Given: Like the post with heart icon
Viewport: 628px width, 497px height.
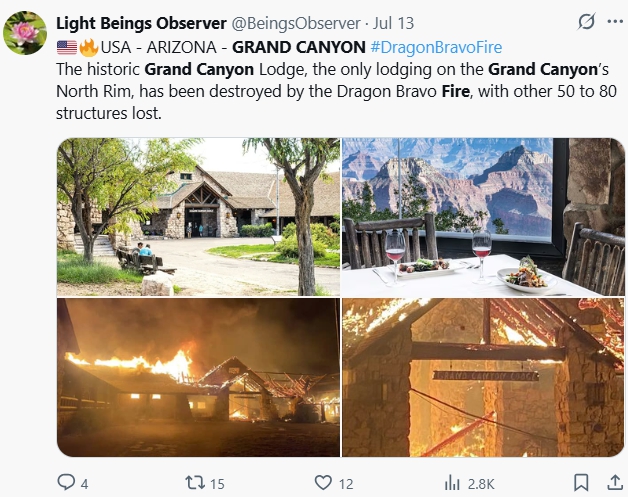Looking at the screenshot, I should click(323, 483).
